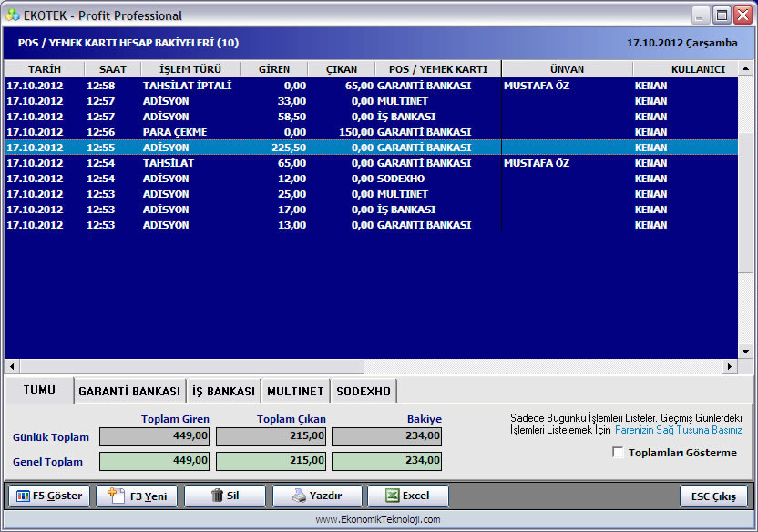This screenshot has width=758, height=532.
Task: Open the www.EkonomikTeknoloji.com link
Action: coord(378,519)
